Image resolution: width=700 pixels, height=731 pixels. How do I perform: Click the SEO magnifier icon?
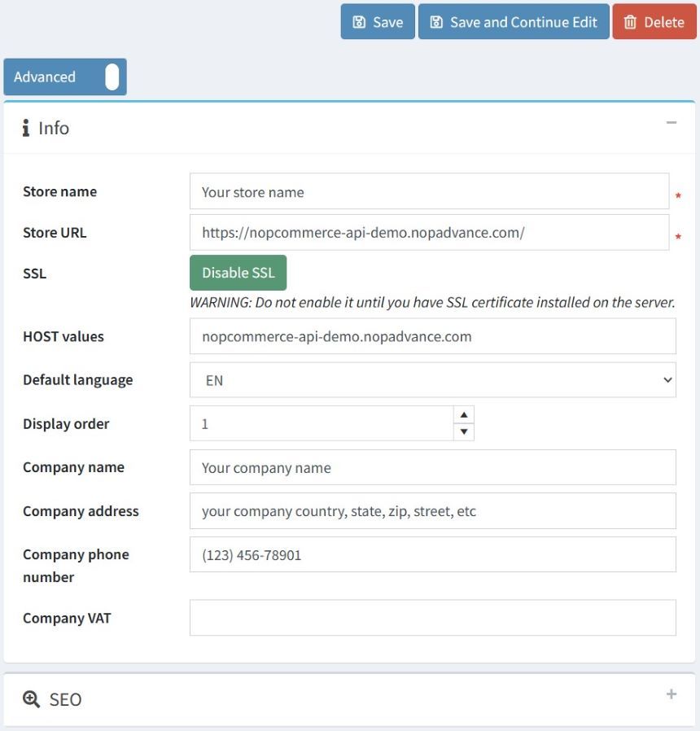31,699
